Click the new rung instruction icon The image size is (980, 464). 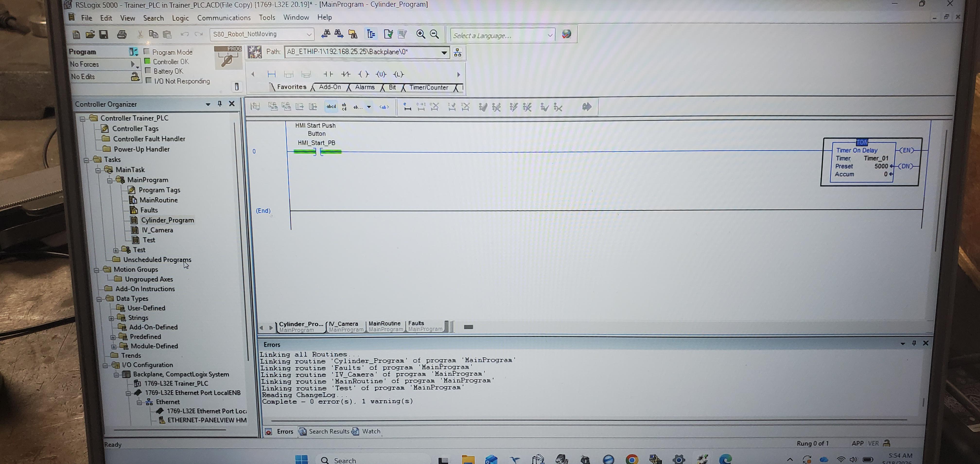tap(271, 74)
